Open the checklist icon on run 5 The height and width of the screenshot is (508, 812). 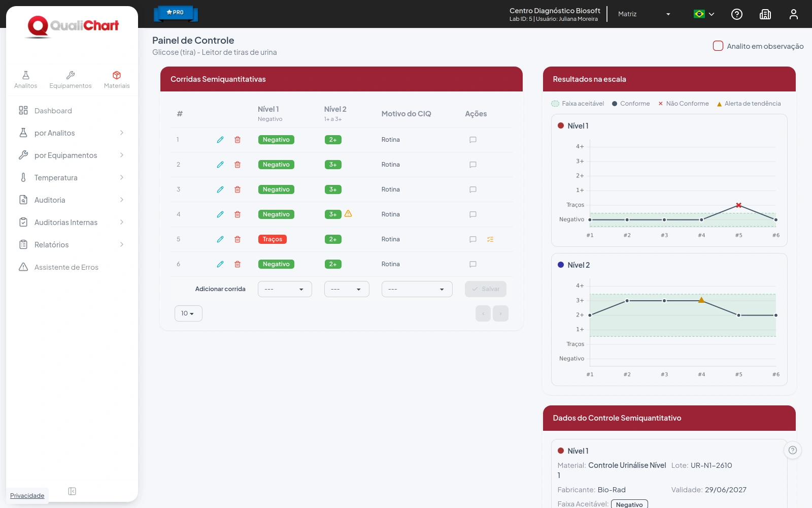click(x=490, y=239)
